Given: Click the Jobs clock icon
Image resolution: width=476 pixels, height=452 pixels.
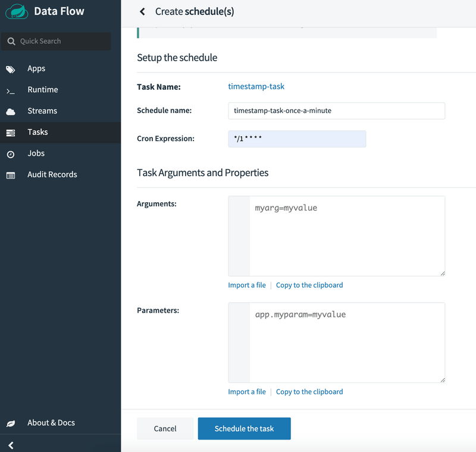Looking at the screenshot, I should [11, 155].
